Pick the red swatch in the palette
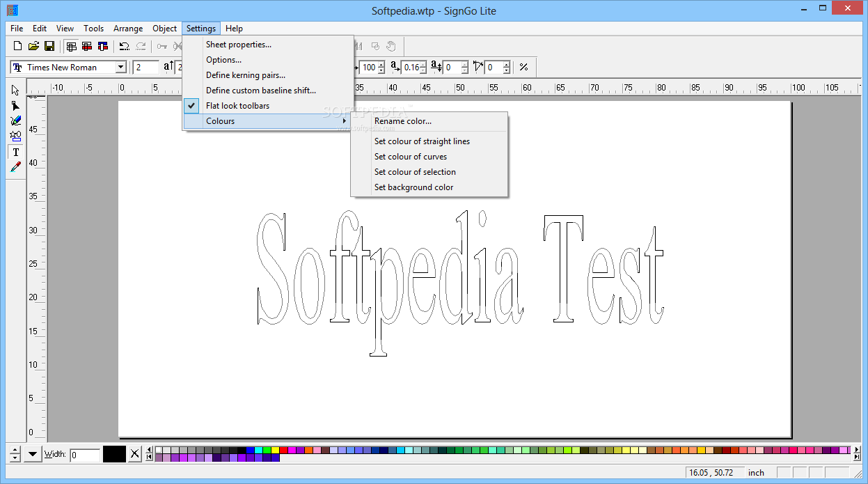 (283, 450)
